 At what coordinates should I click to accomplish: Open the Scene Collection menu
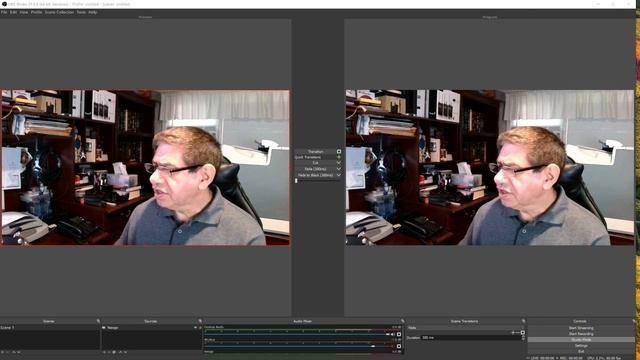tap(59, 12)
